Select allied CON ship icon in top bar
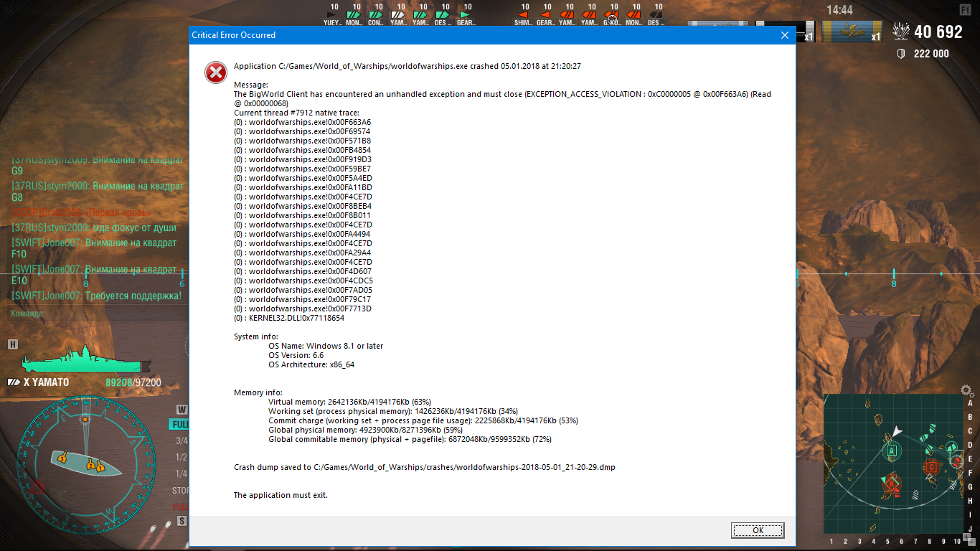Viewport: 980px width, 551px height. point(376,14)
